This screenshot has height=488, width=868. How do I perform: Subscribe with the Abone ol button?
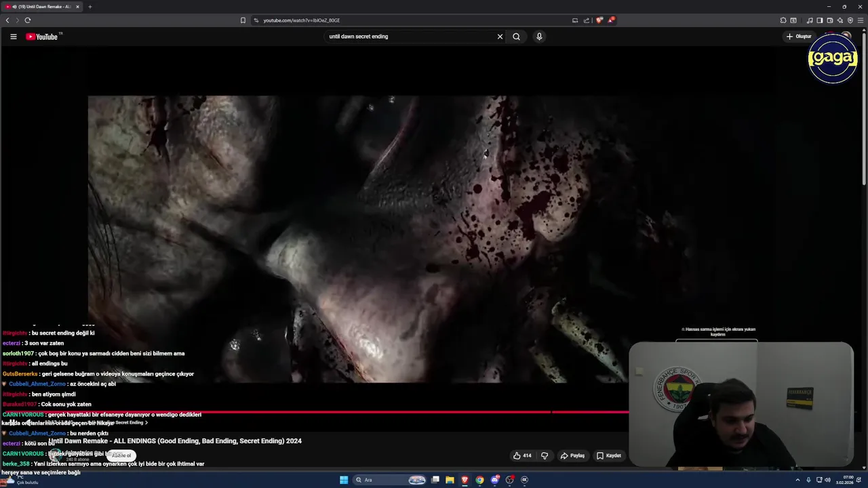pyautogui.click(x=121, y=455)
